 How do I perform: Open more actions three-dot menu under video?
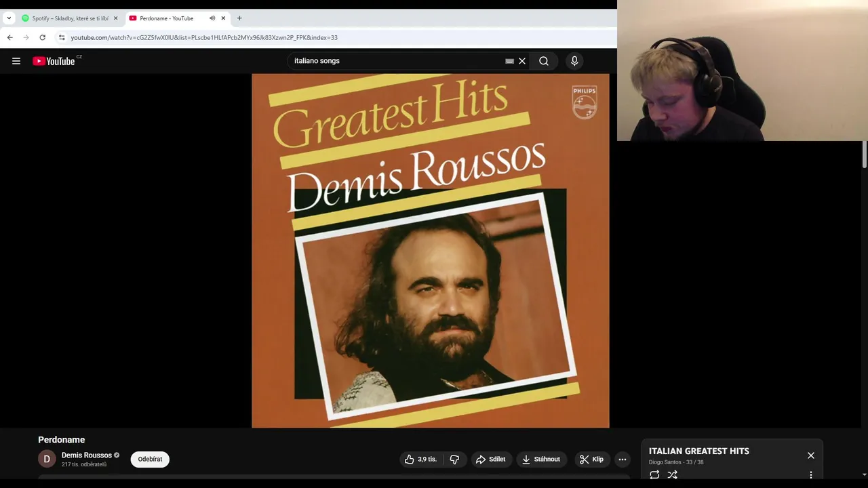[x=623, y=459]
